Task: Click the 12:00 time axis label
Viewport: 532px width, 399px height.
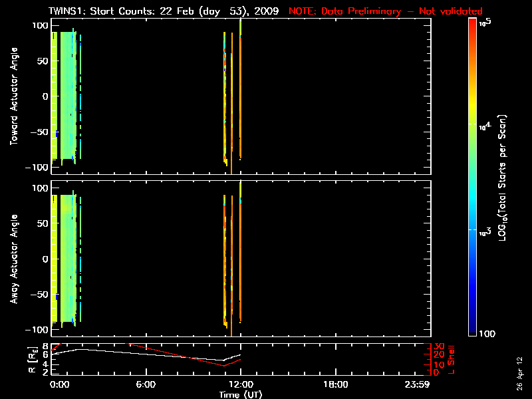Action: (241, 384)
